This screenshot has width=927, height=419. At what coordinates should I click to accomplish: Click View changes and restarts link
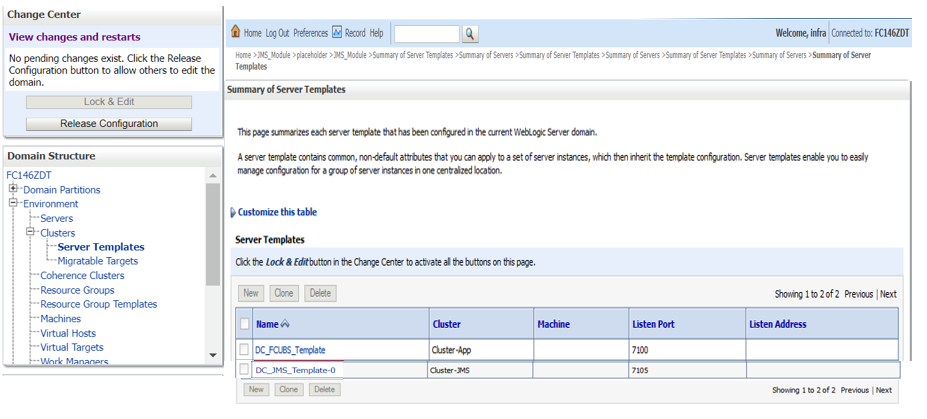(x=74, y=37)
